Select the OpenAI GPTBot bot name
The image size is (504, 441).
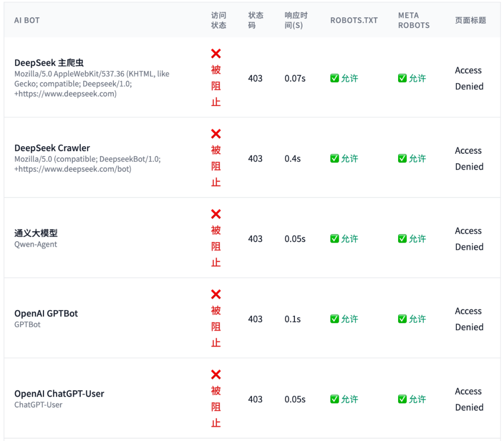click(46, 313)
